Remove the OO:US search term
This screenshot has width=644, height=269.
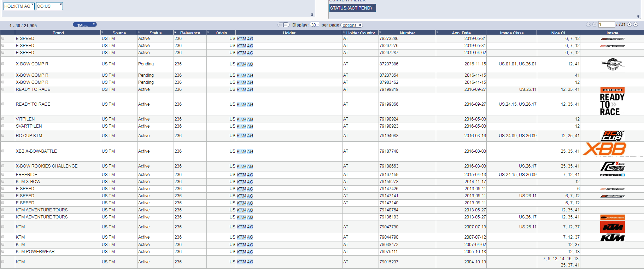pyautogui.click(x=60, y=4)
